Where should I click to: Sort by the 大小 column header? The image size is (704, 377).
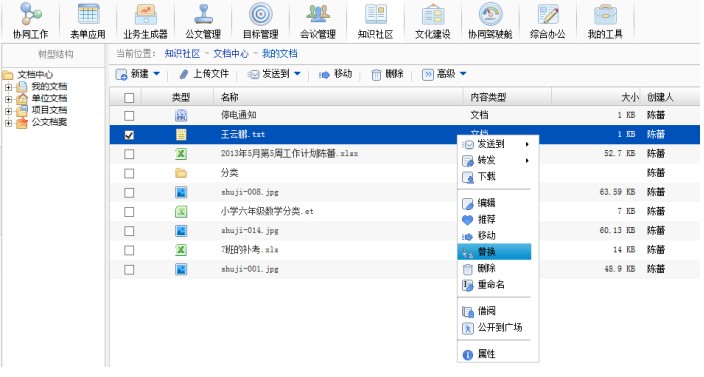click(x=630, y=97)
